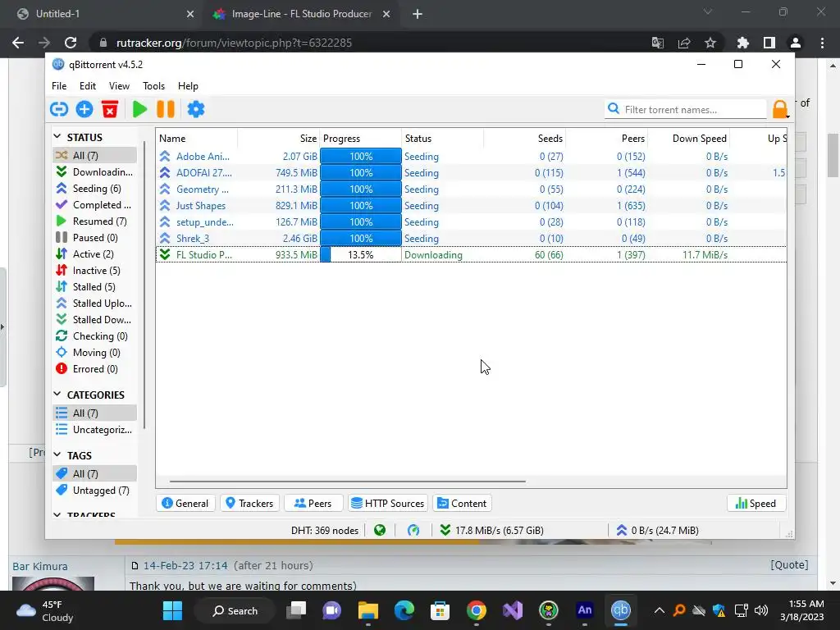Select the Resumed (7) status filter

coord(95,221)
